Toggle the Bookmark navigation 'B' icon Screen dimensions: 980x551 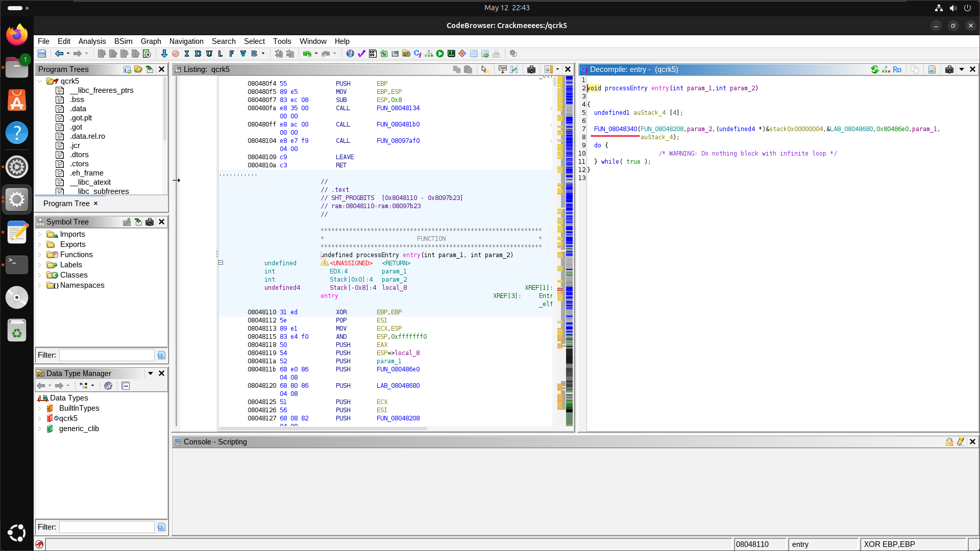tap(254, 54)
